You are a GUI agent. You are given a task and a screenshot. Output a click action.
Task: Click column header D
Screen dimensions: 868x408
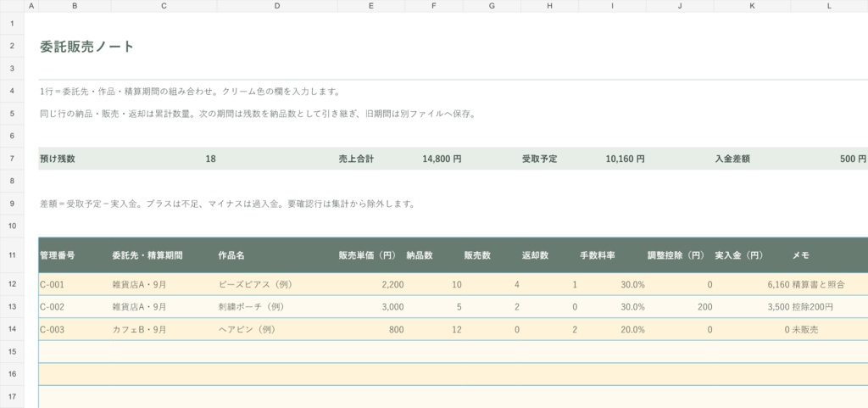(x=277, y=6)
